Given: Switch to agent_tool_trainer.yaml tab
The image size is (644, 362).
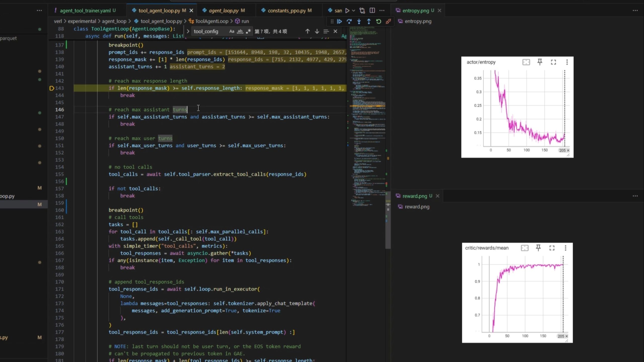Looking at the screenshot, I should (85, 11).
